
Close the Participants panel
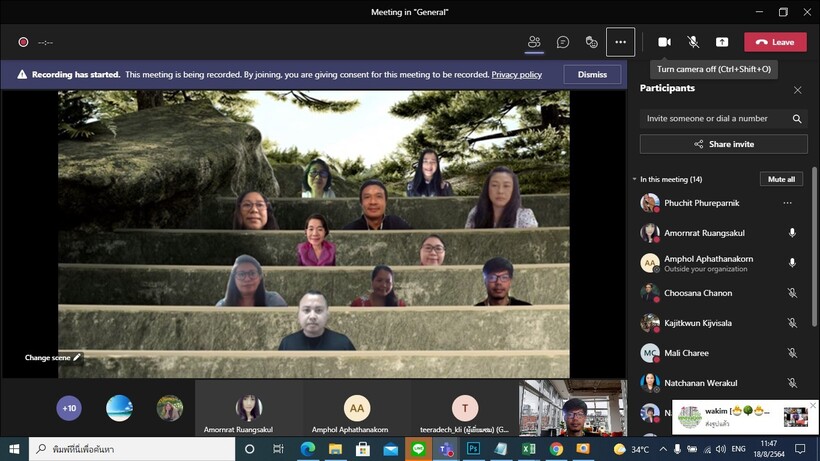tap(798, 90)
